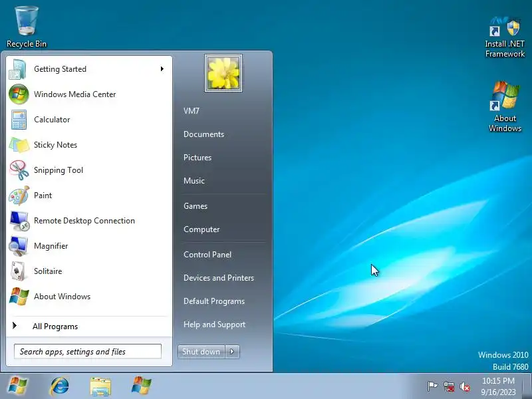
Task: Open Computer from Start menu
Action: [201, 229]
